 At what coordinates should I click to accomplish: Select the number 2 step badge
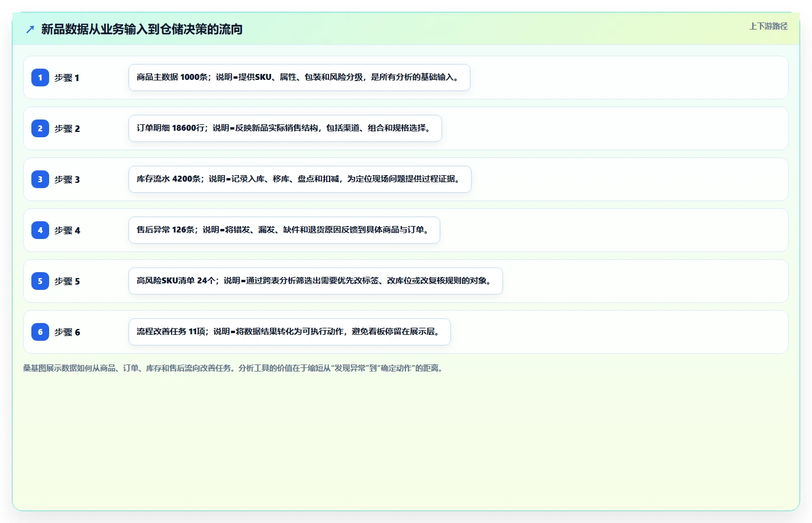point(40,128)
